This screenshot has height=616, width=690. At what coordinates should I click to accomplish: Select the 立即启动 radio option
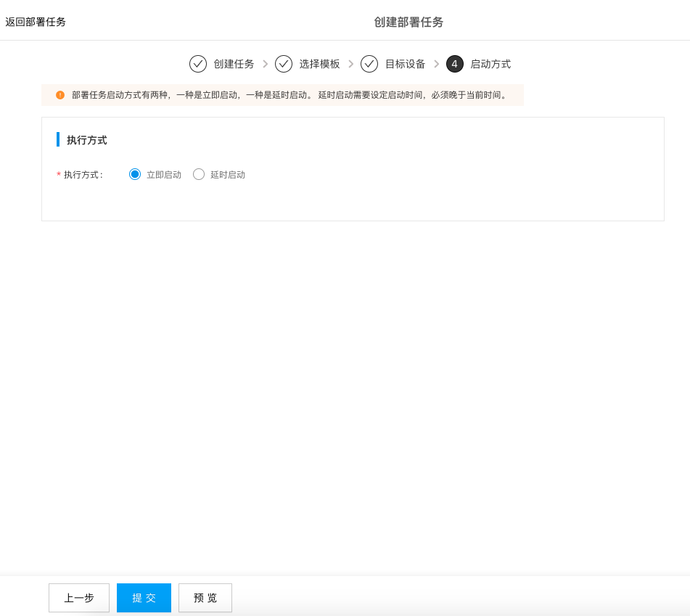coord(135,174)
